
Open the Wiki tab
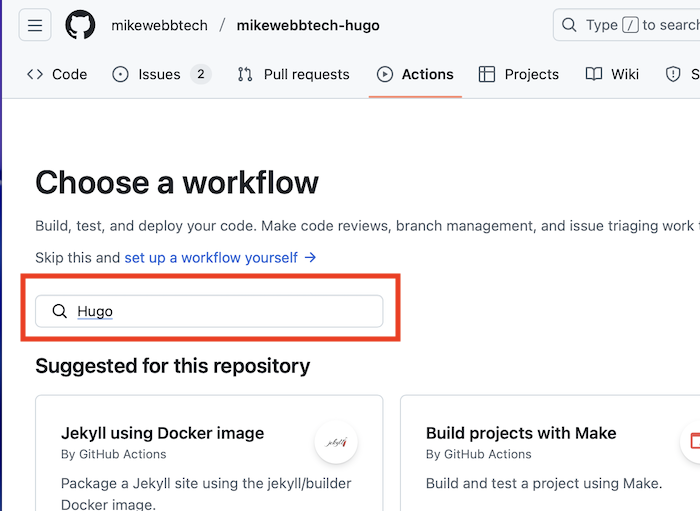(x=612, y=74)
